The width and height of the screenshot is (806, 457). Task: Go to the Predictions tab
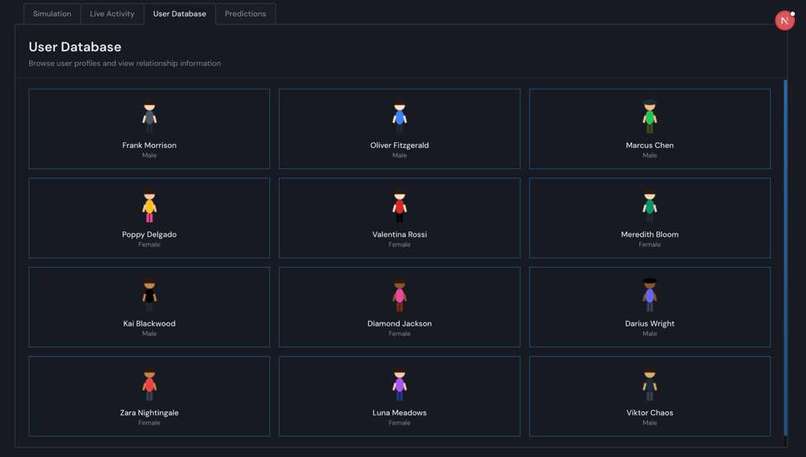click(x=245, y=14)
